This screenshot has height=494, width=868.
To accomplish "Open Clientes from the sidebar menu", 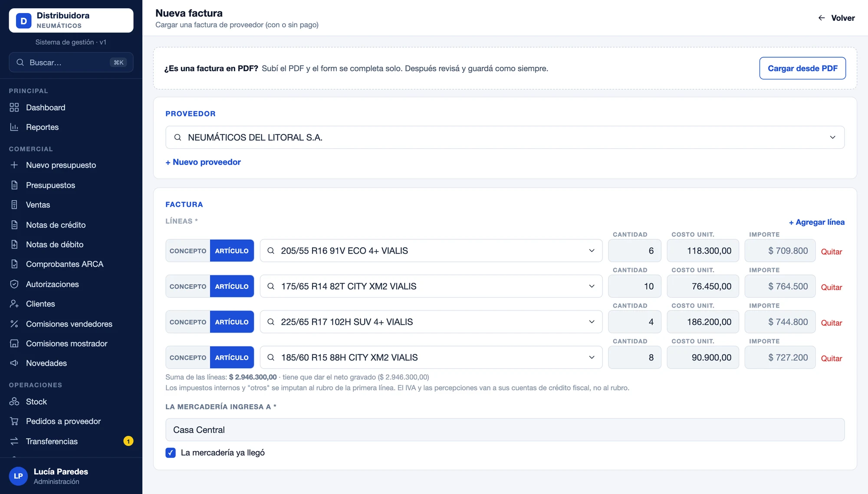I will point(71,304).
